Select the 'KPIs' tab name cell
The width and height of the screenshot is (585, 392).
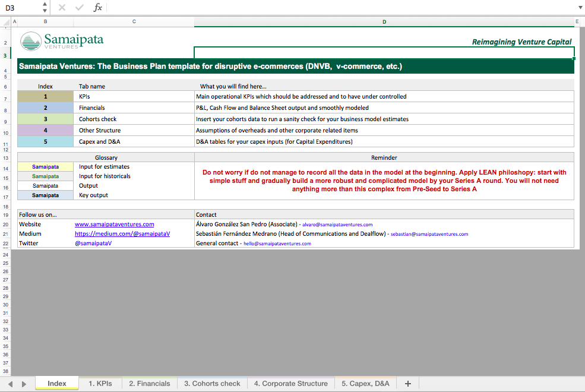134,97
